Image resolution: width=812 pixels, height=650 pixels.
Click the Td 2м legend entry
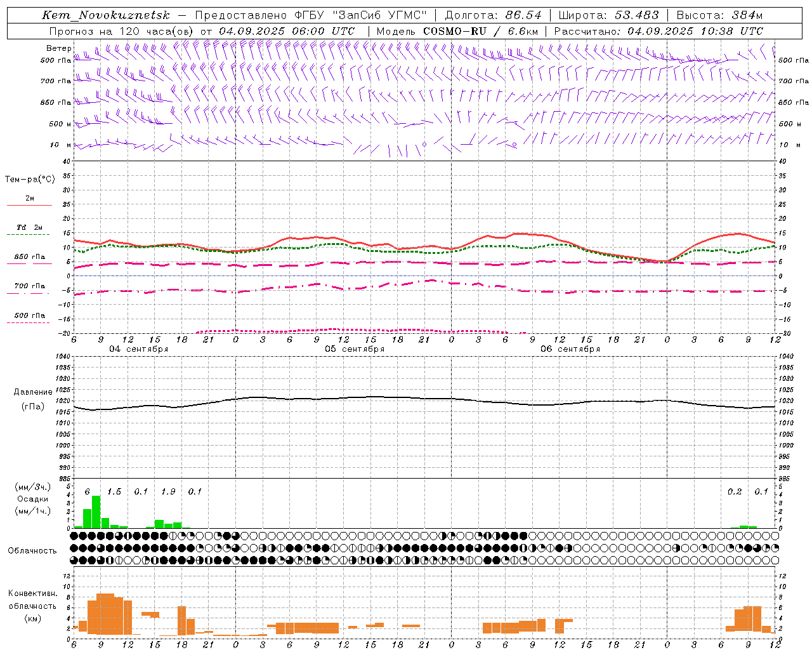(x=30, y=227)
